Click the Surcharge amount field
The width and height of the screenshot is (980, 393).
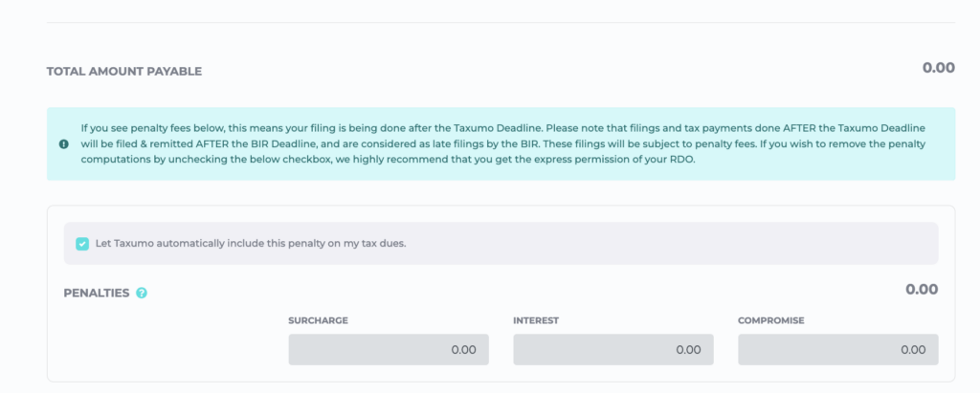pos(388,349)
